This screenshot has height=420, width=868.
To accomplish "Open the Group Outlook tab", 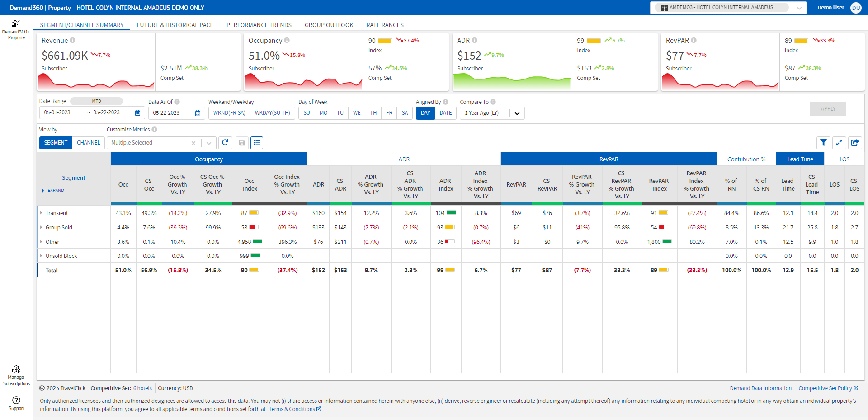I will tap(329, 25).
